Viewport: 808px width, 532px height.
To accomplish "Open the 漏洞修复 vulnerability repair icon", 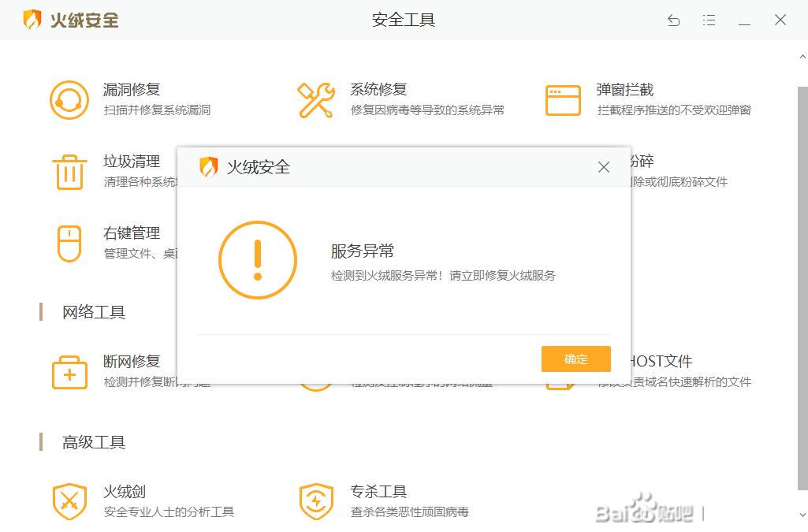I will pos(69,100).
